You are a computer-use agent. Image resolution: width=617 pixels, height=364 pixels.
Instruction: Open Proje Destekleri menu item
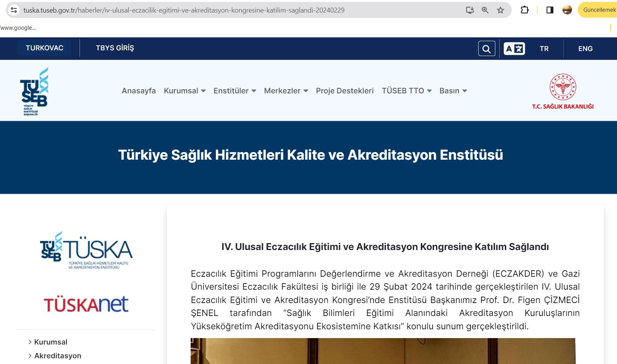pos(345,91)
